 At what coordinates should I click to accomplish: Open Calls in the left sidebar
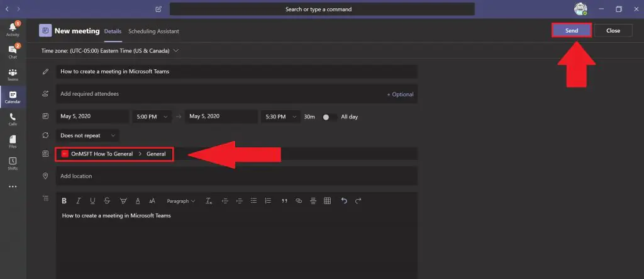pyautogui.click(x=13, y=119)
